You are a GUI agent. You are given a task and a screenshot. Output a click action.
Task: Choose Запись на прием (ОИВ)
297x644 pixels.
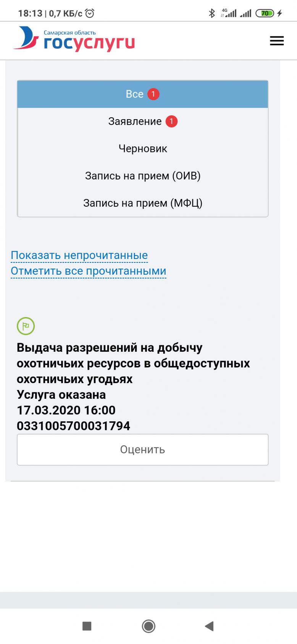pos(143,176)
